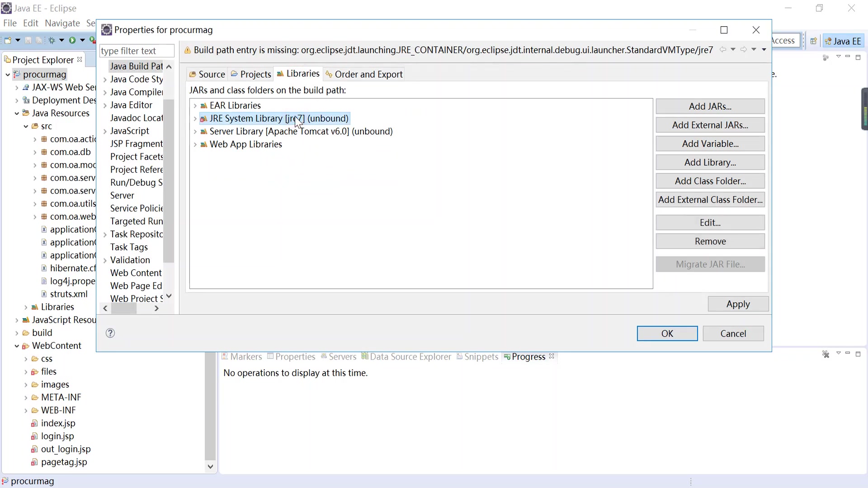
Task: Click the Java EE perspective button
Action: click(x=843, y=41)
